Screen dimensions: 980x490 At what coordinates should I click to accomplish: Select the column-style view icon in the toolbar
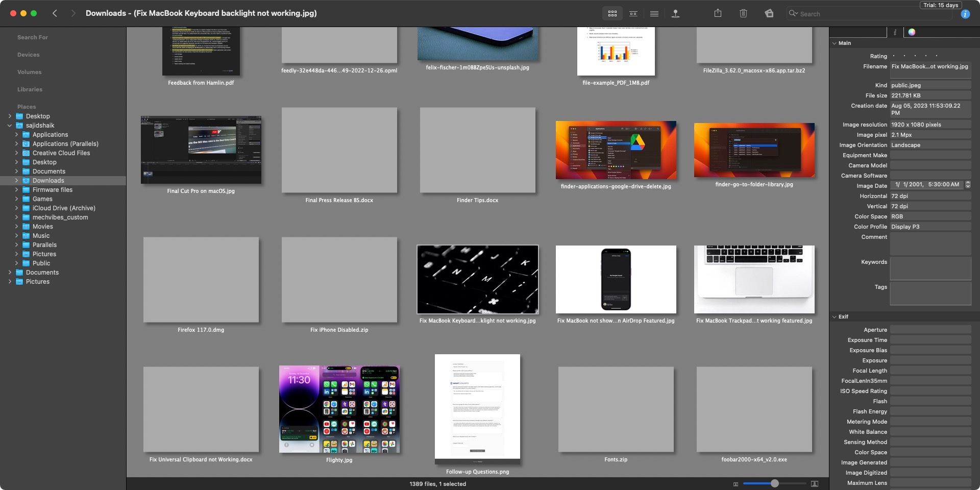[633, 14]
